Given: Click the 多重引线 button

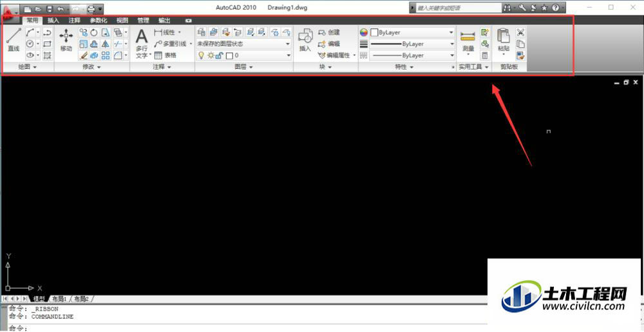Looking at the screenshot, I should pos(173,44).
